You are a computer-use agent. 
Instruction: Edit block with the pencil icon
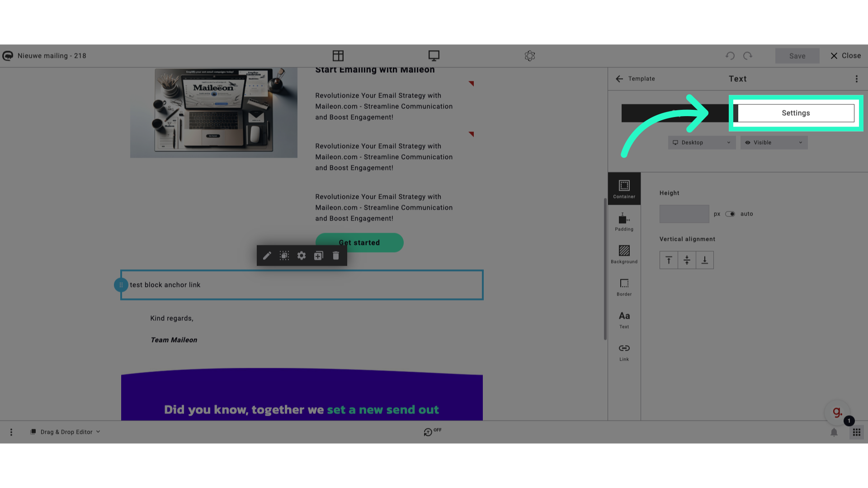pos(267,256)
